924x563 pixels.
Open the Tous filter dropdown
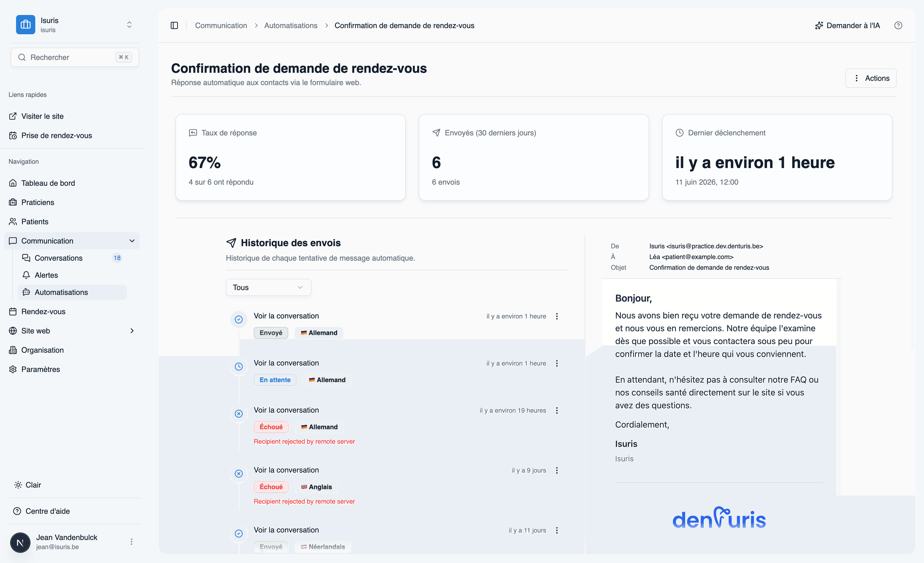click(x=268, y=287)
